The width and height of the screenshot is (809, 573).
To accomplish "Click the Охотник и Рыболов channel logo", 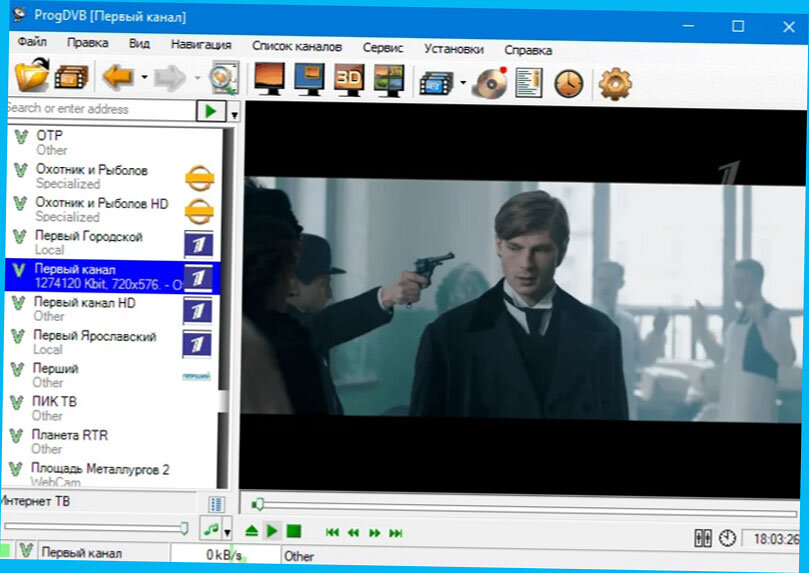I will click(200, 178).
